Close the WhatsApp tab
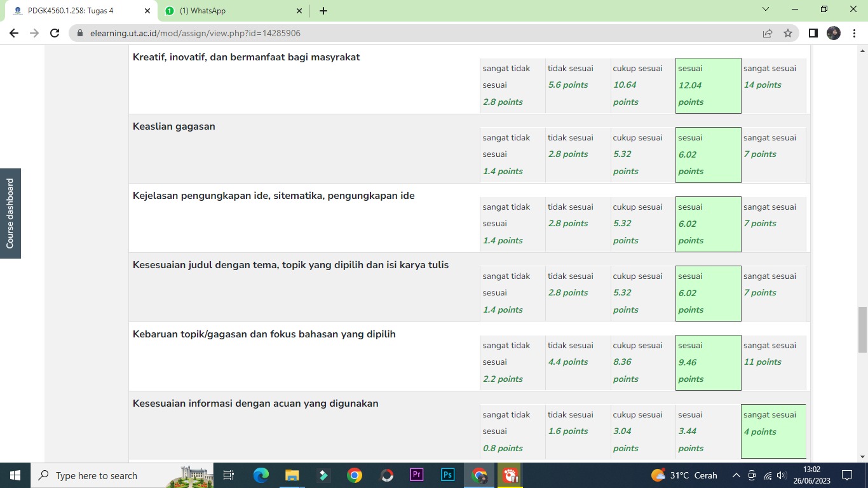Viewport: 868px width, 488px height. [299, 11]
